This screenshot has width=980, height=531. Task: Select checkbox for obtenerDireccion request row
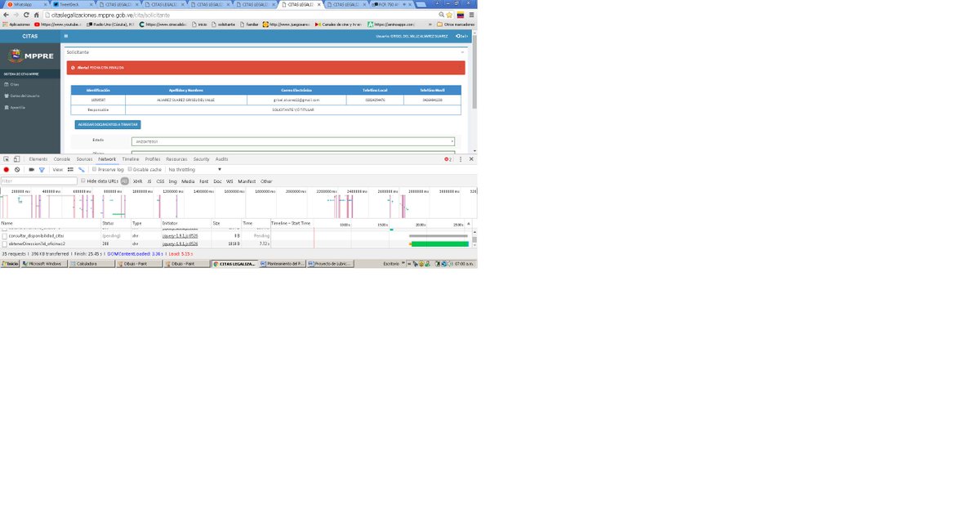[x=4, y=243]
